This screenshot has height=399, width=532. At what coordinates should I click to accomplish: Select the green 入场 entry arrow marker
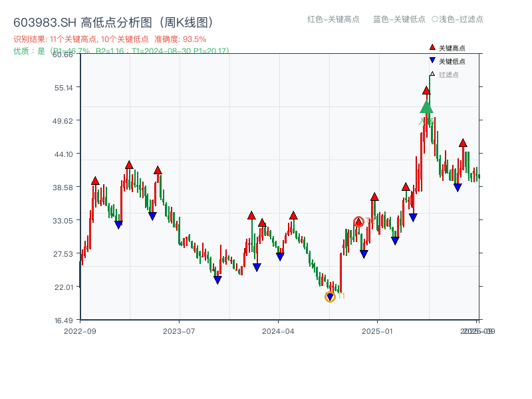click(x=427, y=108)
